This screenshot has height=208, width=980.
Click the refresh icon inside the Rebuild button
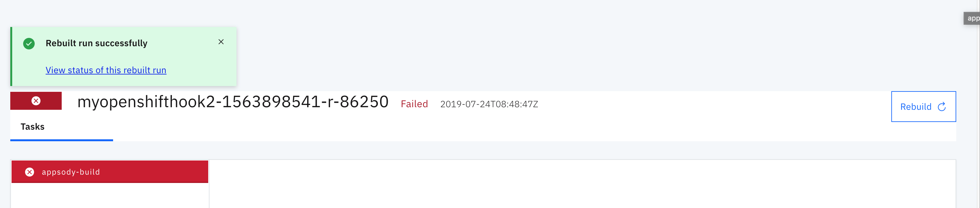coord(941,107)
